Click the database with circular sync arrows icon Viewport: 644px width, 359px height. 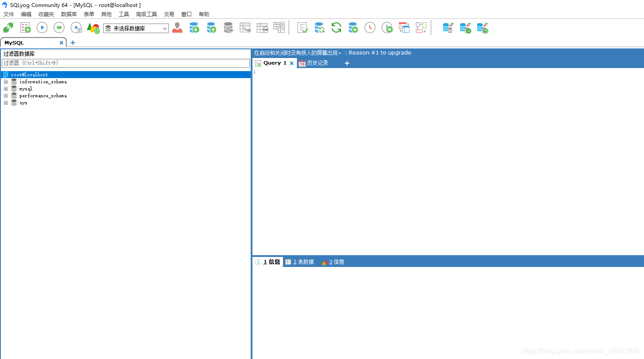coord(319,28)
